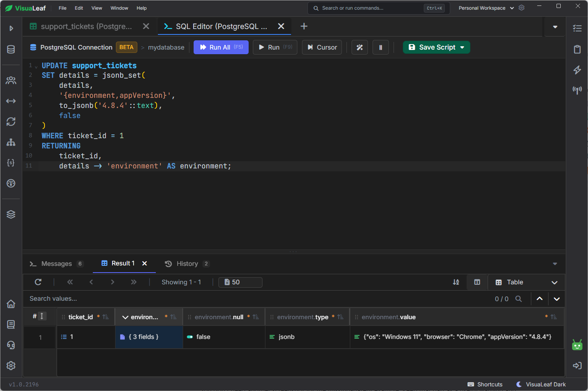Open settings gear in left sidebar
588x391 pixels.
(x=11, y=365)
